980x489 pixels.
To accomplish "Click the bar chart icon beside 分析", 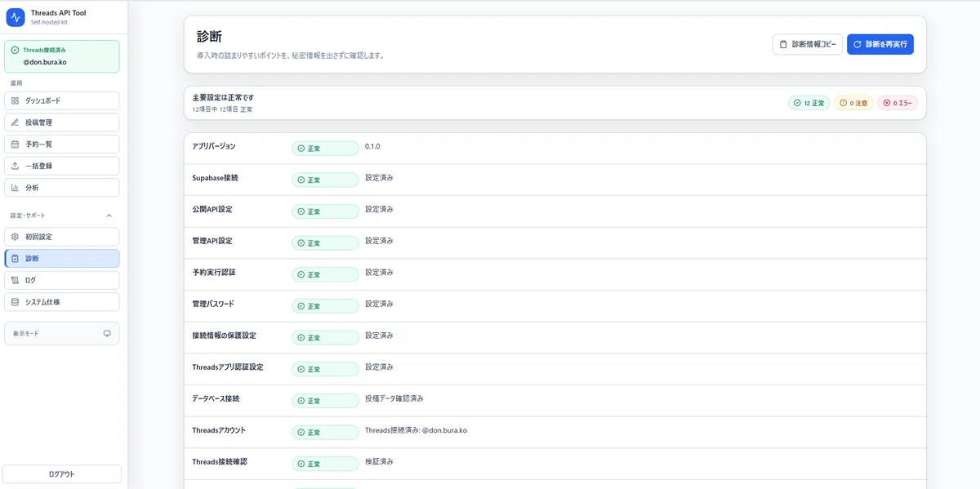I will coord(15,188).
